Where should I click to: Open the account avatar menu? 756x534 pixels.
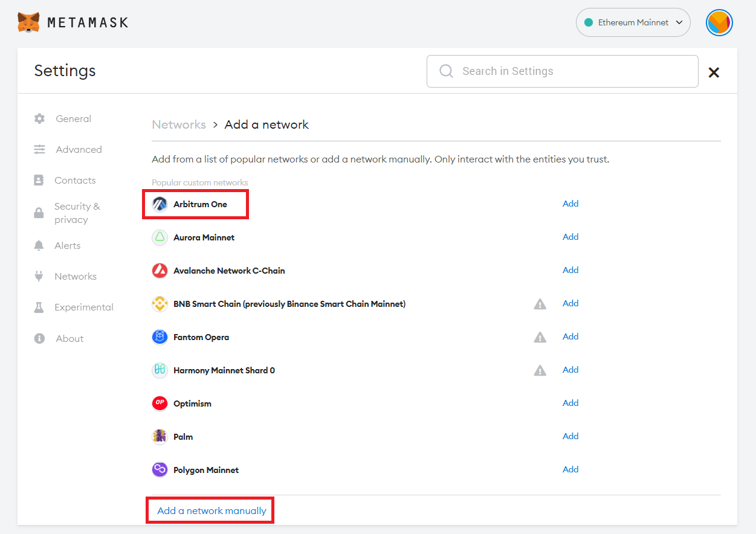click(719, 22)
